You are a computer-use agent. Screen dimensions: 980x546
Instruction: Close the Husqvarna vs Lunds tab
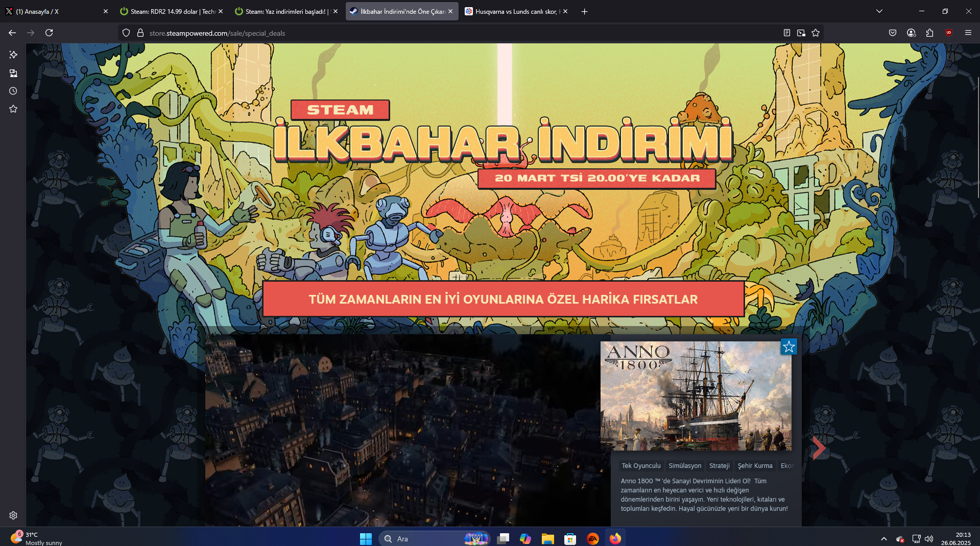pyautogui.click(x=565, y=11)
